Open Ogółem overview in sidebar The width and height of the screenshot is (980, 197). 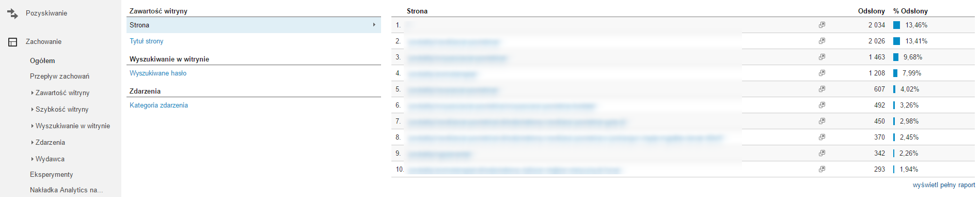pos(42,61)
